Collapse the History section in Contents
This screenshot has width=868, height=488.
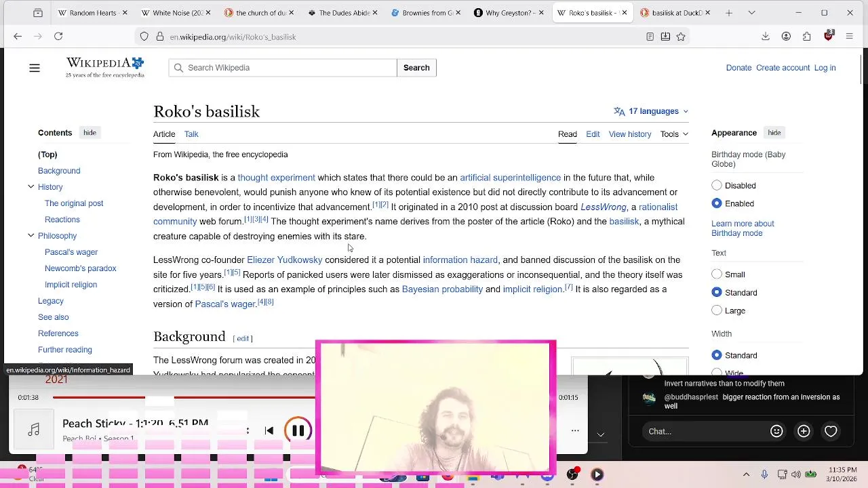coord(31,186)
